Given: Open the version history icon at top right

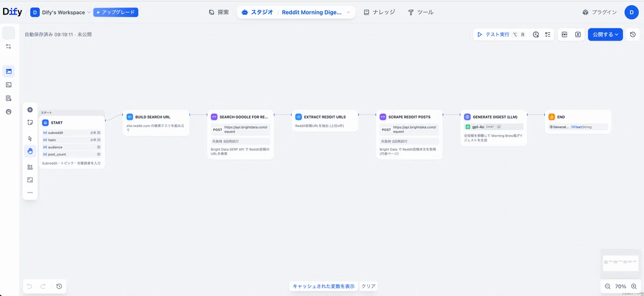Looking at the screenshot, I should [x=633, y=34].
